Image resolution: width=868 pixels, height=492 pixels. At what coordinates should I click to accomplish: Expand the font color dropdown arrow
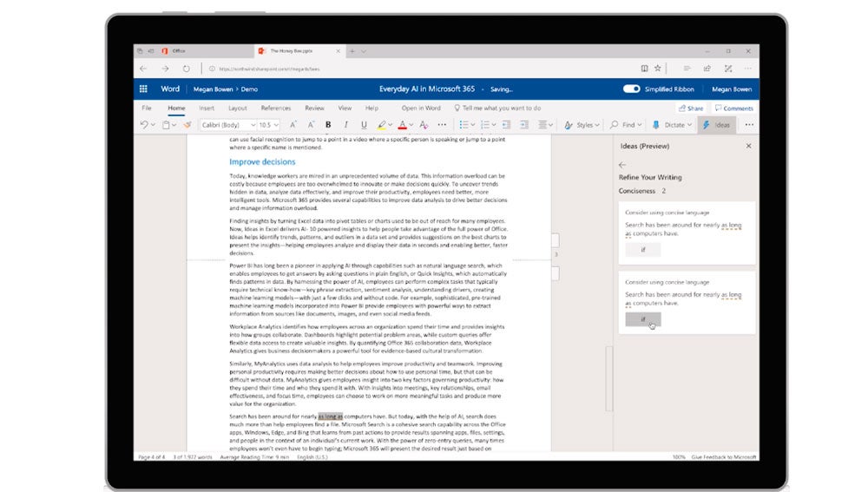click(x=411, y=125)
